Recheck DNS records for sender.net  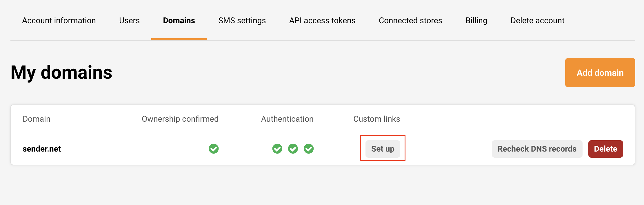[x=537, y=149]
